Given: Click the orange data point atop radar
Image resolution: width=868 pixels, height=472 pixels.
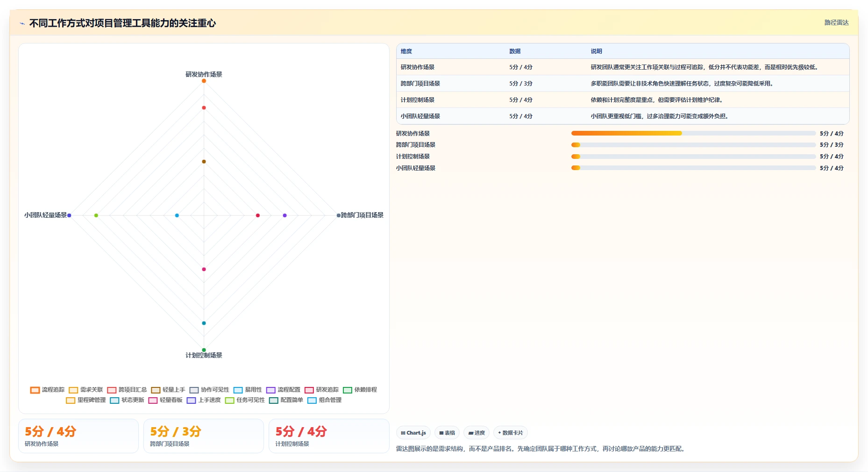Looking at the screenshot, I should [x=204, y=81].
